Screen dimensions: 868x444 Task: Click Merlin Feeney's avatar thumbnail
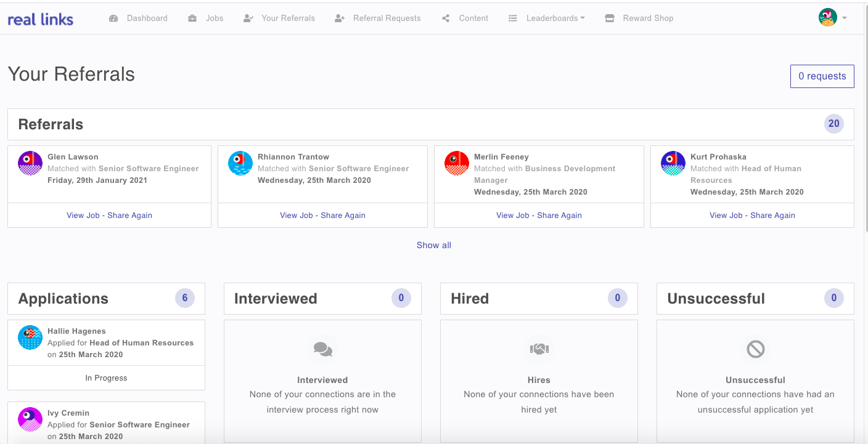[457, 163]
